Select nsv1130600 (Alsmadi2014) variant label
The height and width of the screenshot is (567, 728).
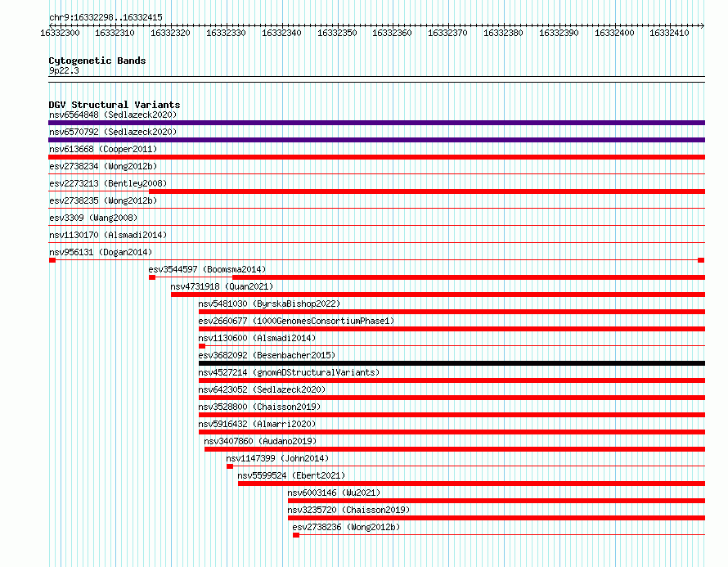[x=257, y=338]
